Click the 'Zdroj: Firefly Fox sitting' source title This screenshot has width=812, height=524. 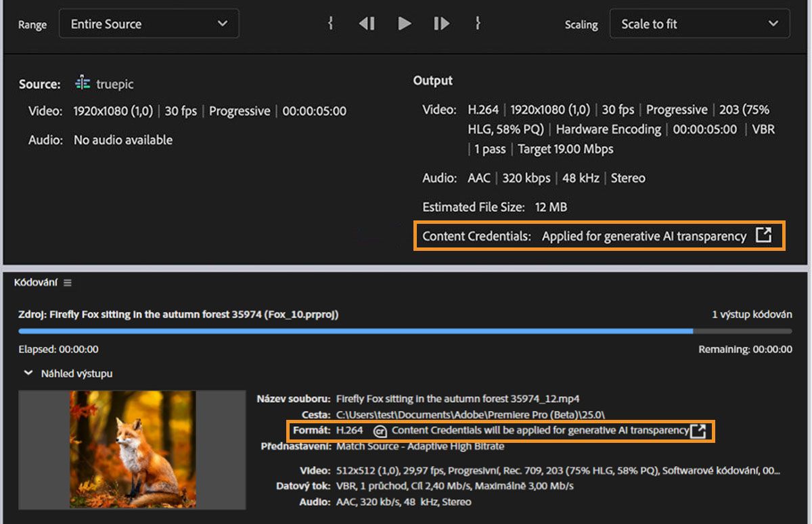(179, 314)
